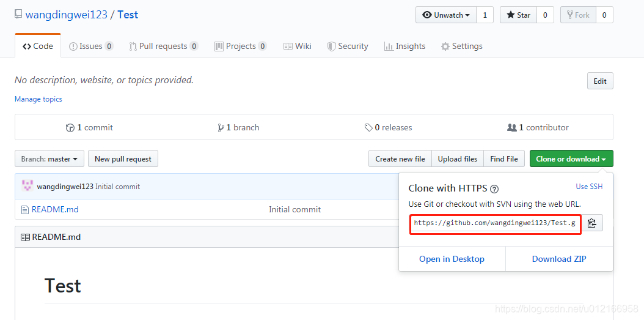
Task: Click the README.md file icon
Action: pos(25,210)
